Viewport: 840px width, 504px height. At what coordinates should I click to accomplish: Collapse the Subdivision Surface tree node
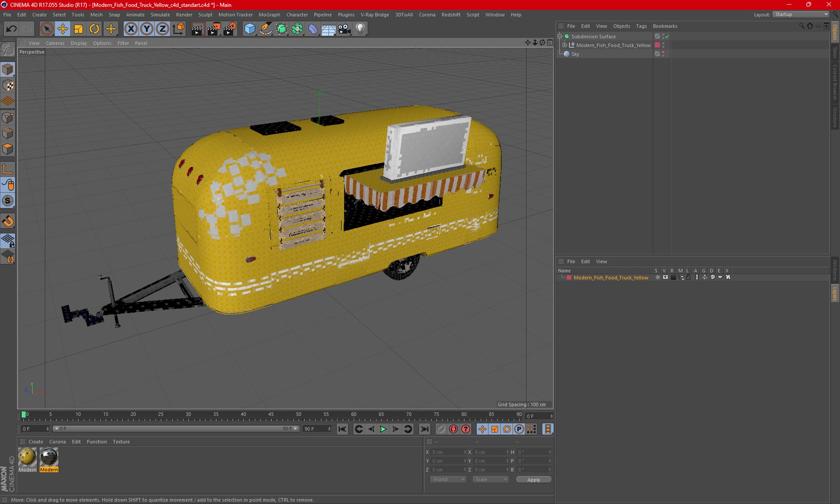560,36
